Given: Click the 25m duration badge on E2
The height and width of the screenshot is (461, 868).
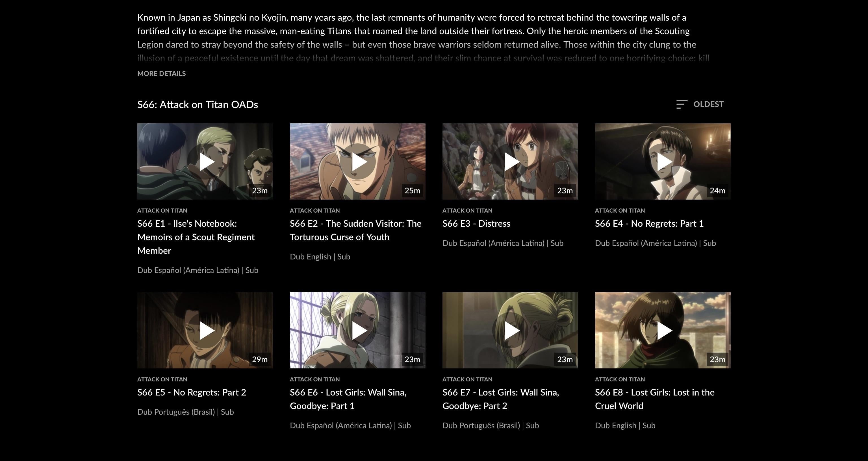Looking at the screenshot, I should tap(412, 191).
